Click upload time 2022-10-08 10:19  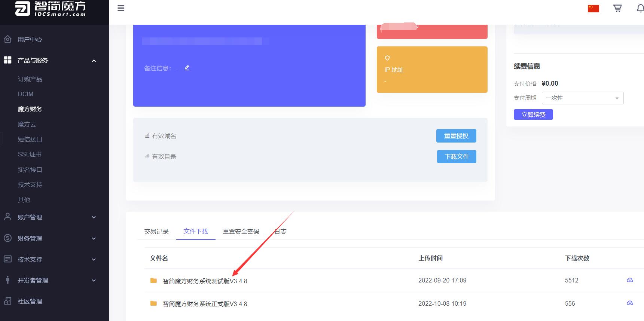tap(442, 303)
